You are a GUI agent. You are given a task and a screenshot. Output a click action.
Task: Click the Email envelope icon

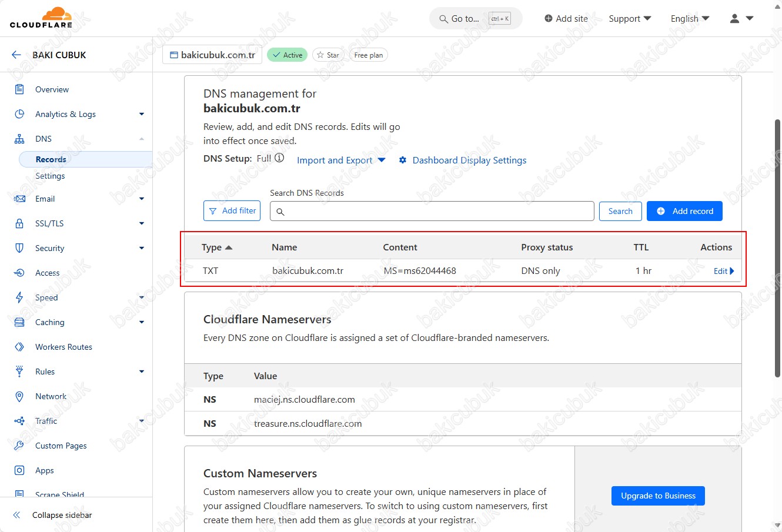[x=19, y=199]
